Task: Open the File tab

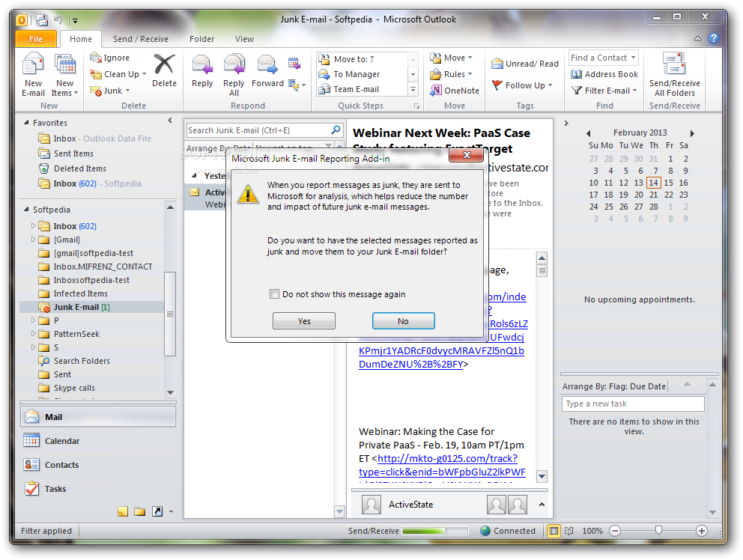Action: [x=36, y=39]
